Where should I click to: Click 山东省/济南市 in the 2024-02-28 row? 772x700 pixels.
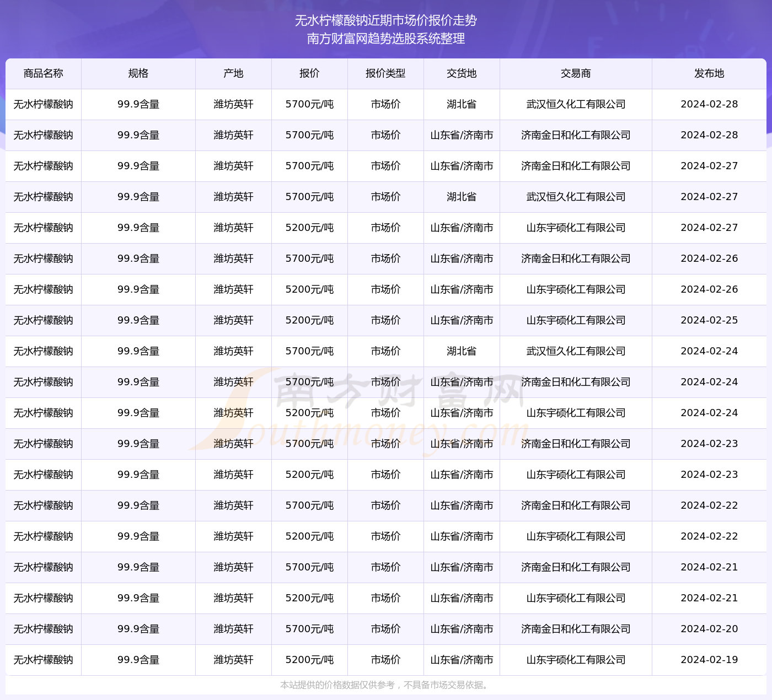coord(462,135)
